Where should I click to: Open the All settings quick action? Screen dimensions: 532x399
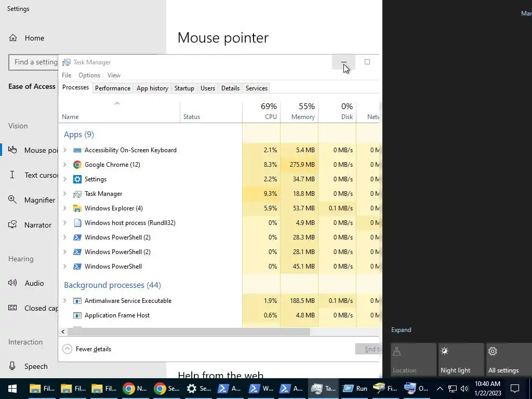tap(509, 361)
